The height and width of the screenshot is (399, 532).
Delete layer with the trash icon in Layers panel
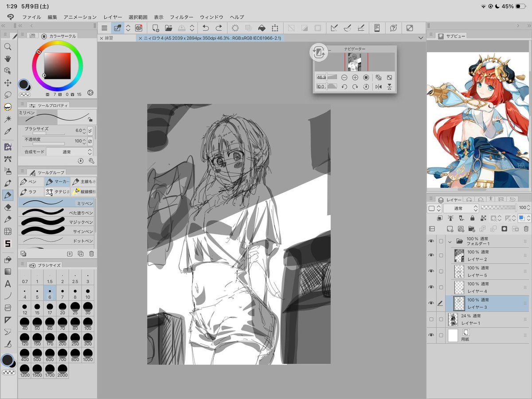(526, 229)
